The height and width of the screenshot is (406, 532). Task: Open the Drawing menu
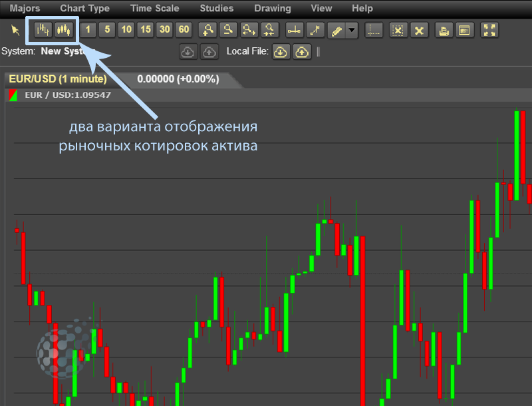273,8
